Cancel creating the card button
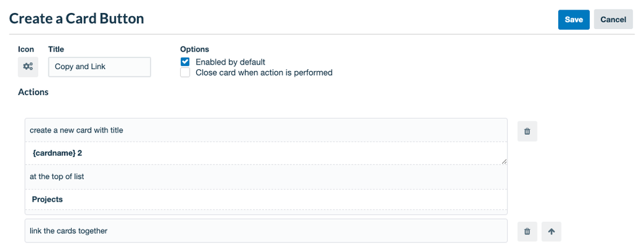 point(613,20)
